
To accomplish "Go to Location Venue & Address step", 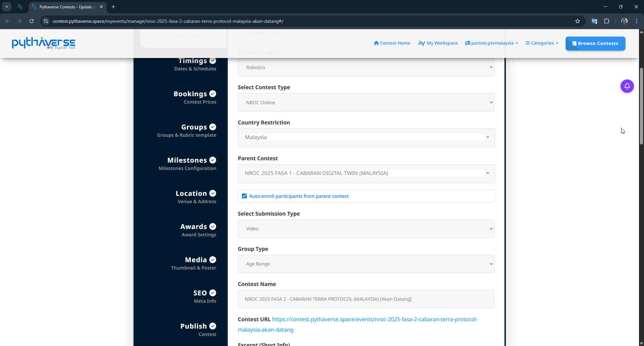I will coord(196,197).
